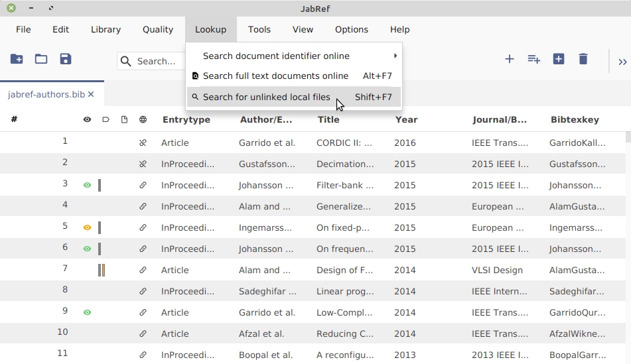This screenshot has height=364, width=631.
Task: Click the Open library folder icon
Action: click(x=41, y=59)
